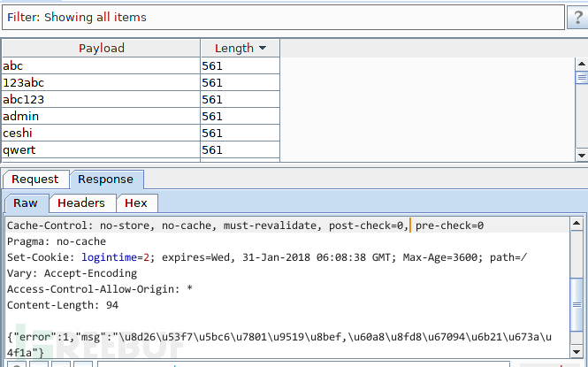Click the response pane scroll-up arrow

577,224
